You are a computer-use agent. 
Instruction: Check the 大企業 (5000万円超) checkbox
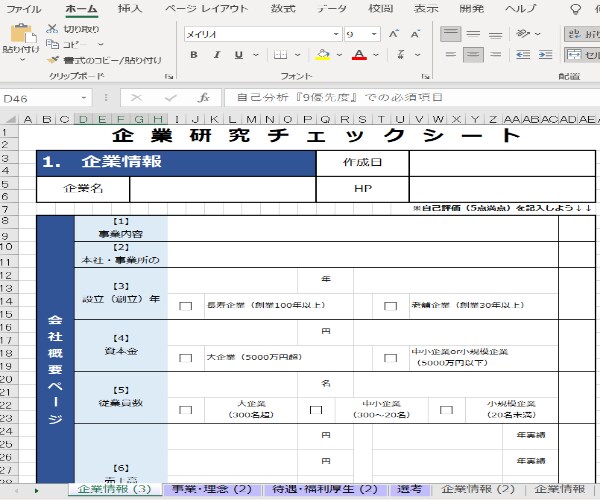coord(186,358)
